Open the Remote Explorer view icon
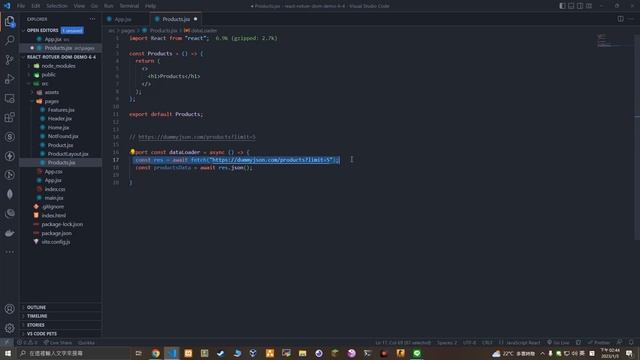 click(9, 98)
